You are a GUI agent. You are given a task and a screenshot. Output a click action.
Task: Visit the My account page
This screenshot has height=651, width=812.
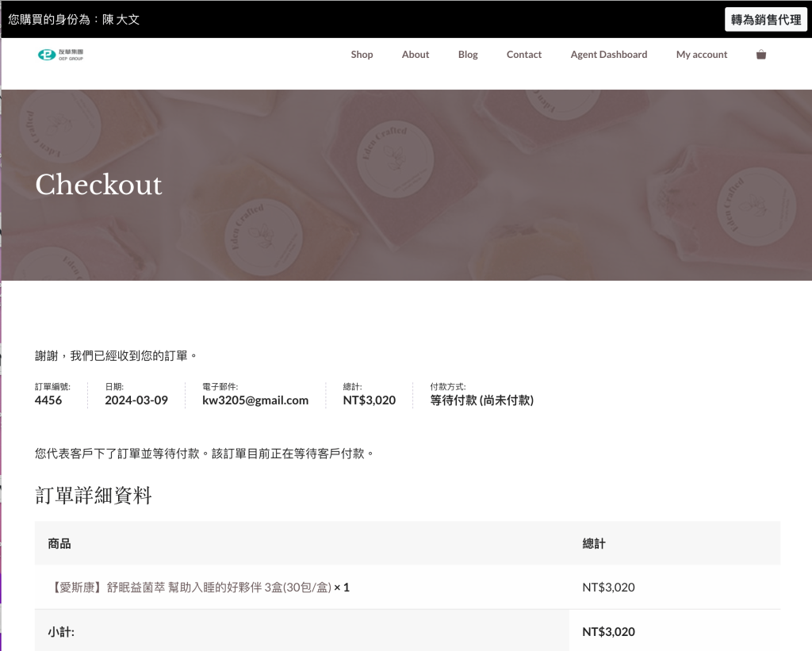click(701, 55)
